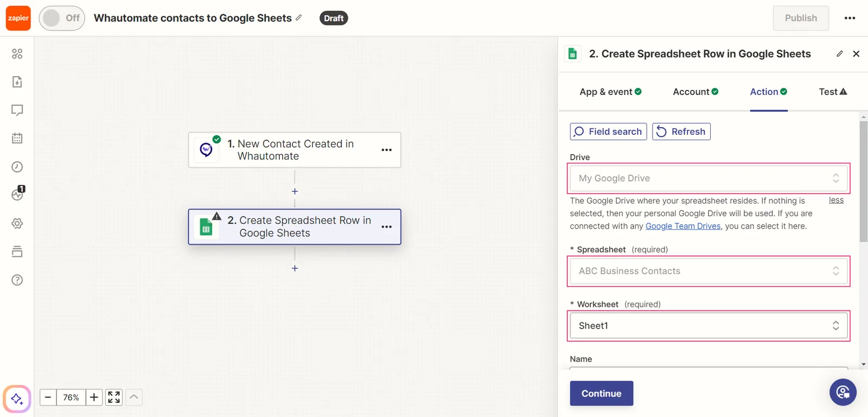This screenshot has height=417, width=868.
Task: Toggle the Zap On/Off switch
Action: click(x=62, y=18)
